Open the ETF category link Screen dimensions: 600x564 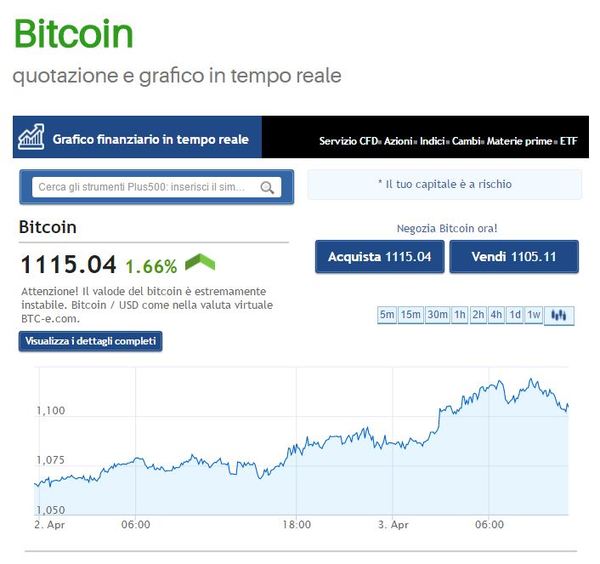tap(568, 141)
